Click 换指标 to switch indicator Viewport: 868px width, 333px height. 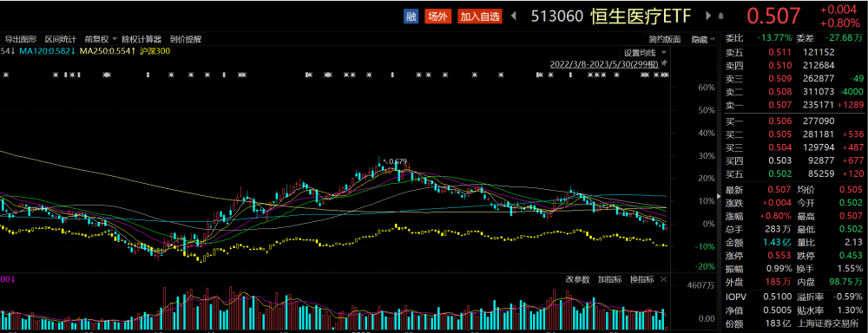point(642,278)
